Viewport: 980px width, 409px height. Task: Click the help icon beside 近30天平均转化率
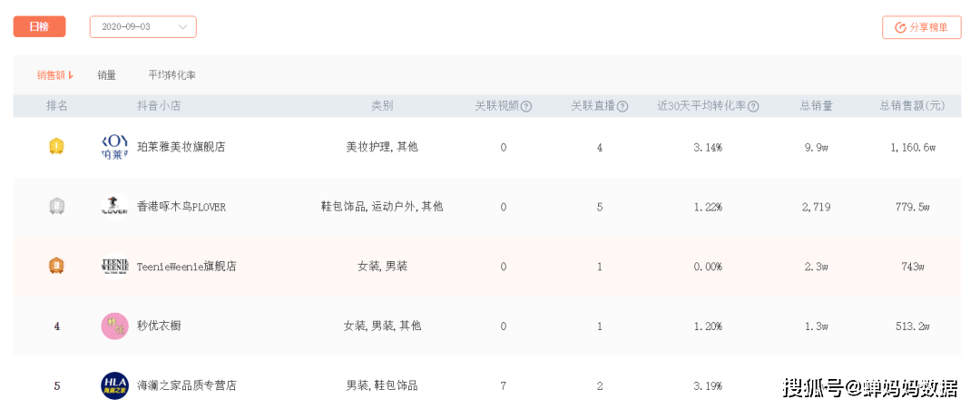[753, 106]
